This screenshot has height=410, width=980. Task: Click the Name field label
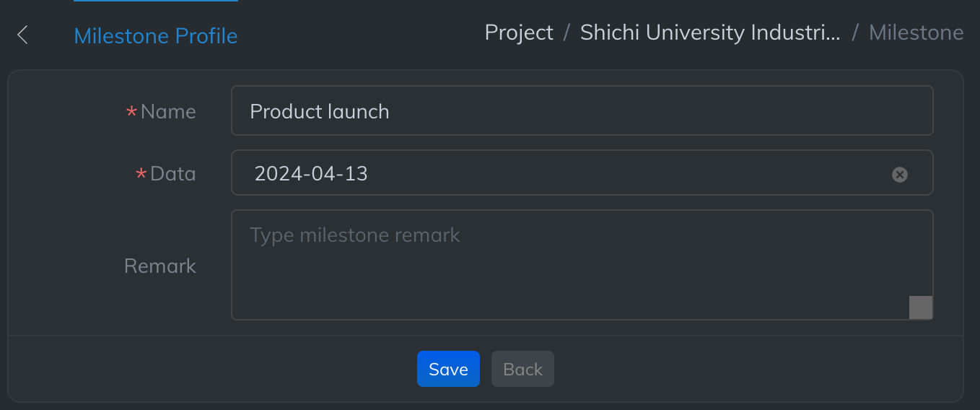click(x=168, y=111)
